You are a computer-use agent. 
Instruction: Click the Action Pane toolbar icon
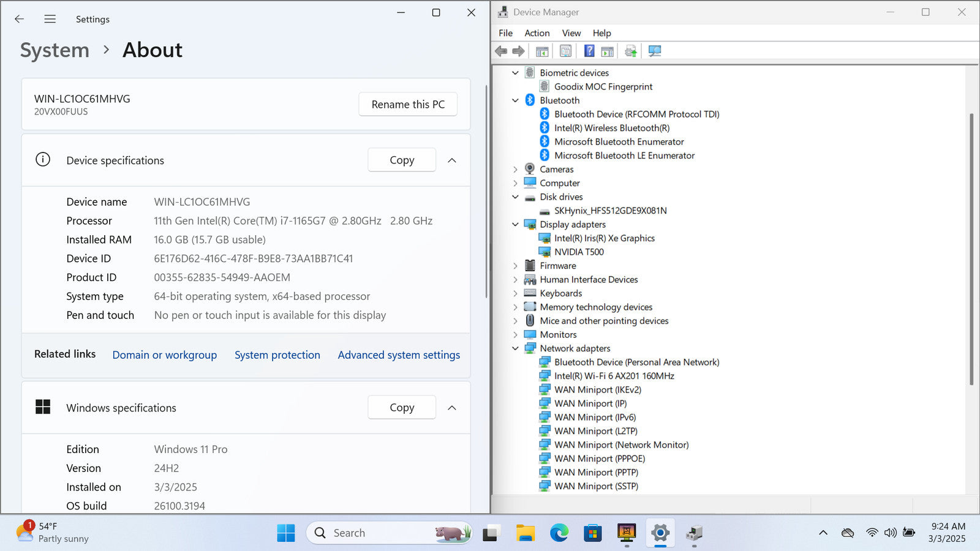(607, 51)
